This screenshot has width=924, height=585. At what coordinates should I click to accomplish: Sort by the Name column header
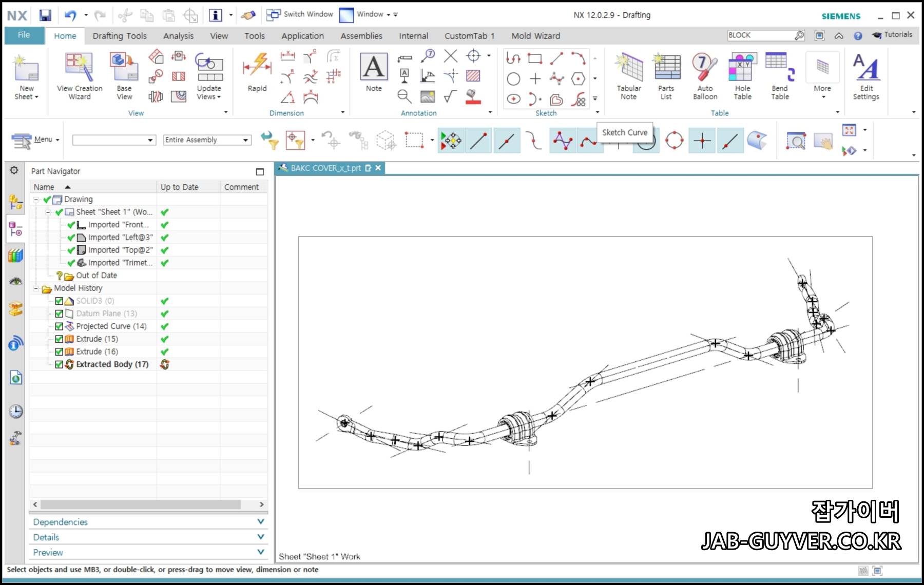point(93,187)
